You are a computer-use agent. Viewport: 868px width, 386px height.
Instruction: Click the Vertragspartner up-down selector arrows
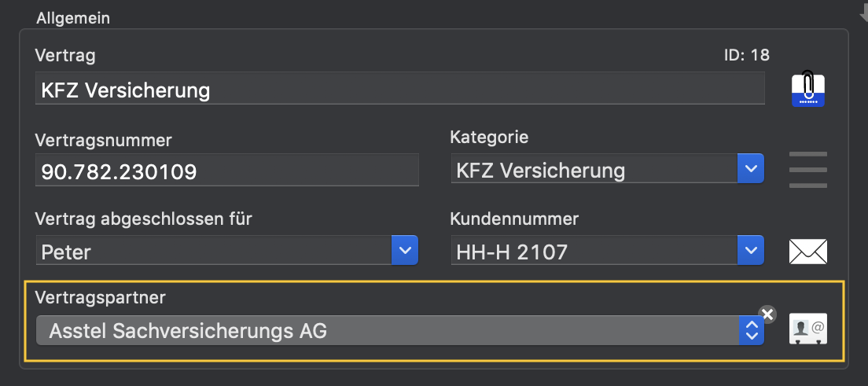751,331
